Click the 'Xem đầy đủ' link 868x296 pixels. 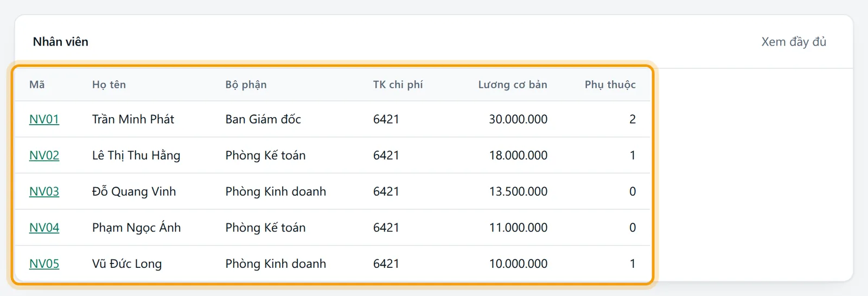(794, 42)
